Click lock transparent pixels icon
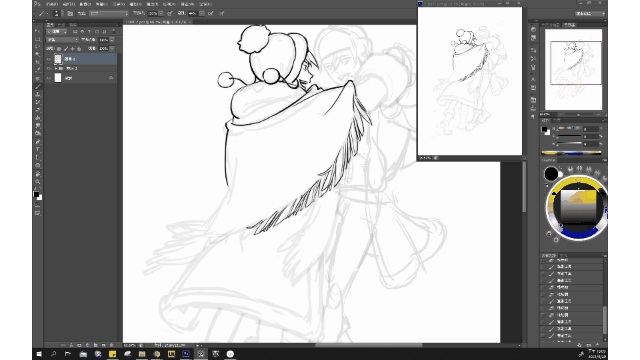The height and width of the screenshot is (360, 640). click(59, 49)
